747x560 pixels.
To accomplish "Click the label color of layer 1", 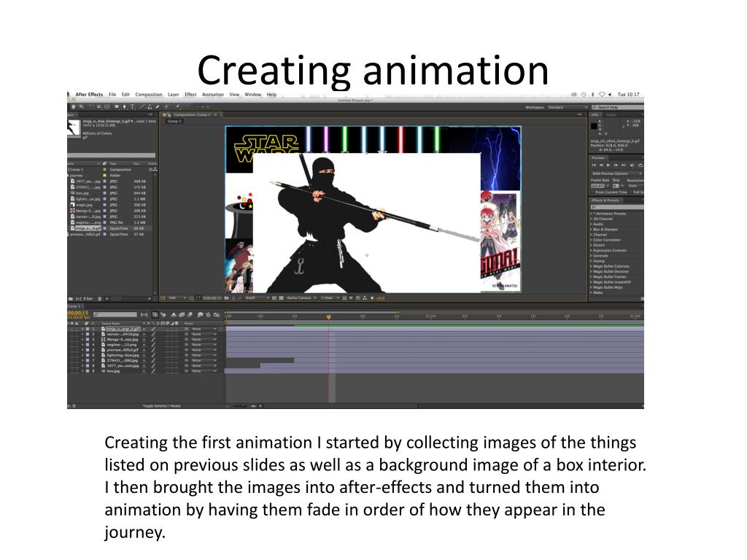I will [x=88, y=329].
